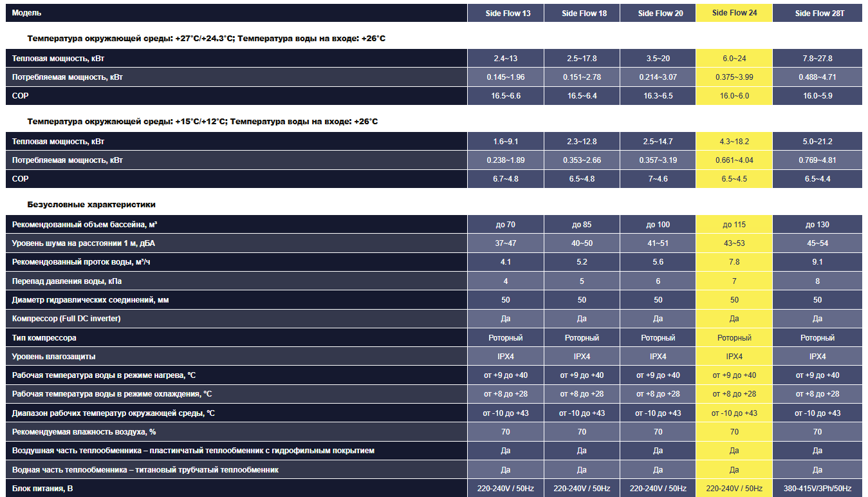Choose the Side Flow 28T column header
This screenshot has width=868, height=497.
(x=817, y=13)
